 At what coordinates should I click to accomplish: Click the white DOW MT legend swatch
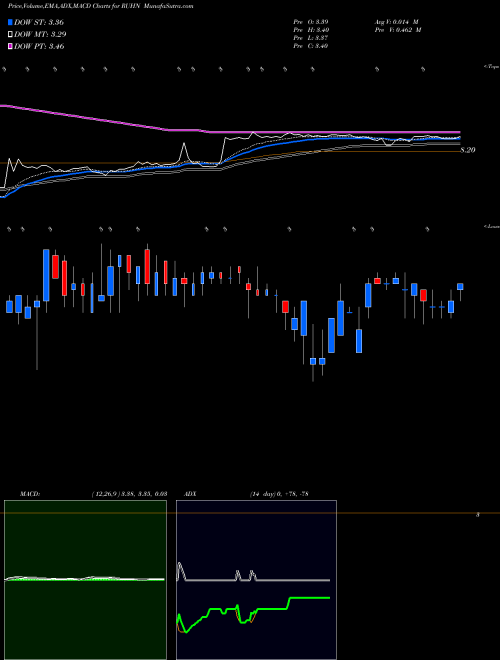10,35
